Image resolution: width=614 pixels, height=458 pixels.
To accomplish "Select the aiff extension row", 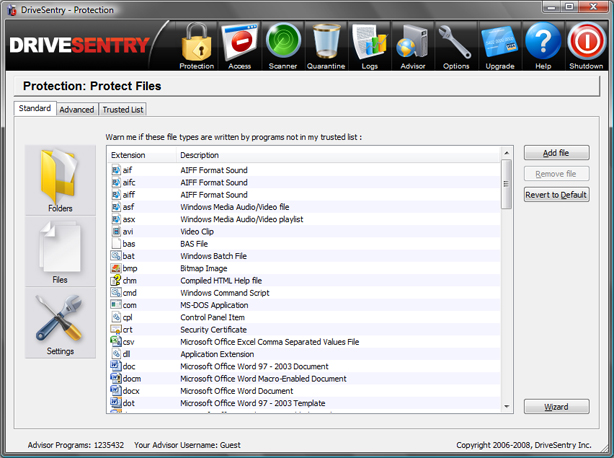I will (x=304, y=195).
